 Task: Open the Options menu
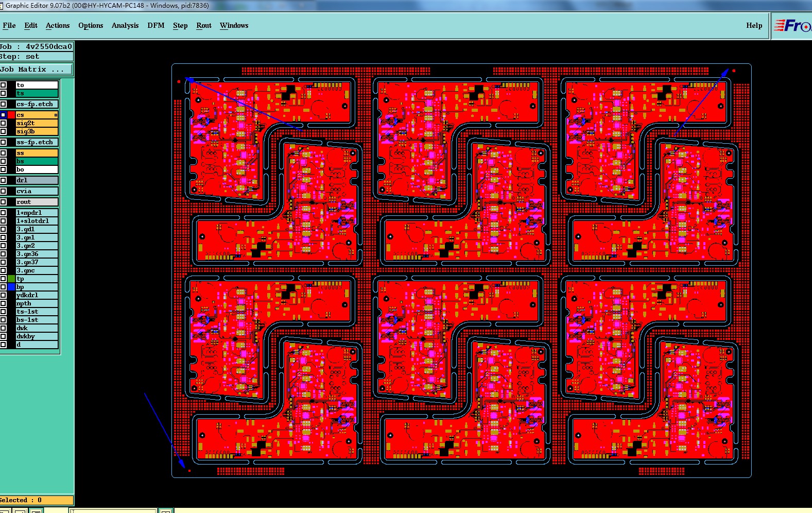point(91,25)
